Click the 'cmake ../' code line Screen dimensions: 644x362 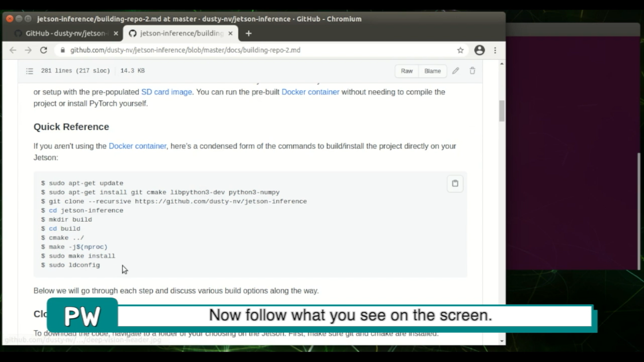click(x=63, y=237)
